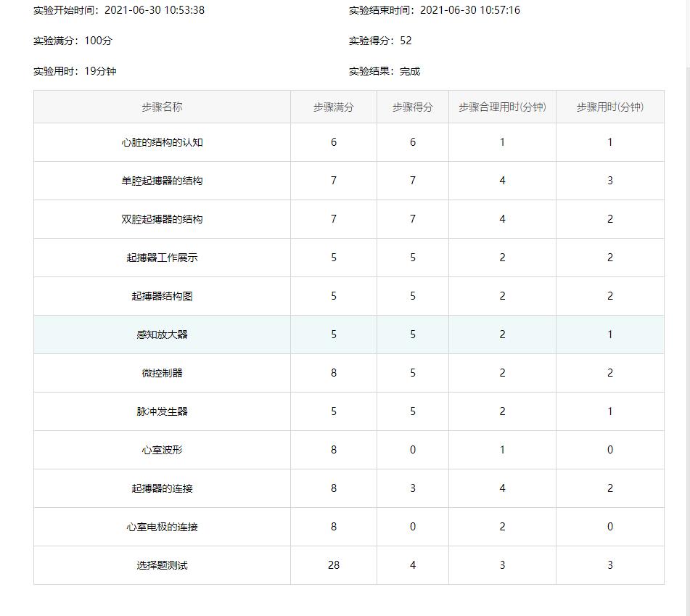Click the 步骤得分 column header

tap(412, 107)
